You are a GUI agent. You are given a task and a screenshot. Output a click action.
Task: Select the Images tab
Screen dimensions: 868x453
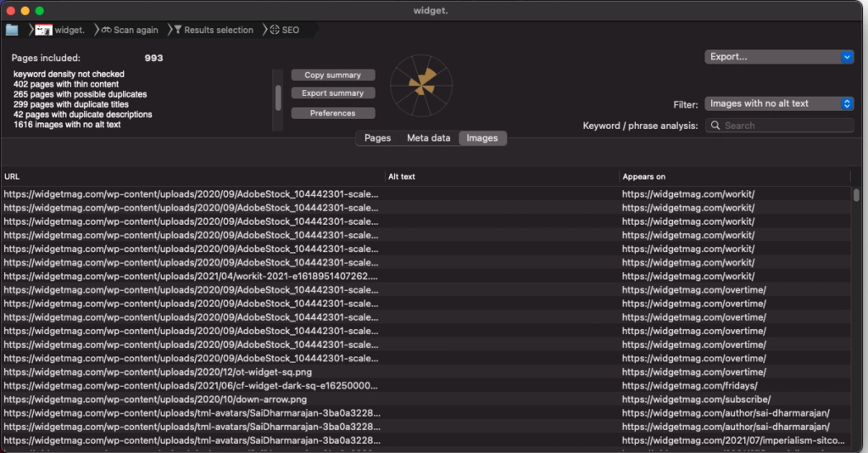pos(482,138)
